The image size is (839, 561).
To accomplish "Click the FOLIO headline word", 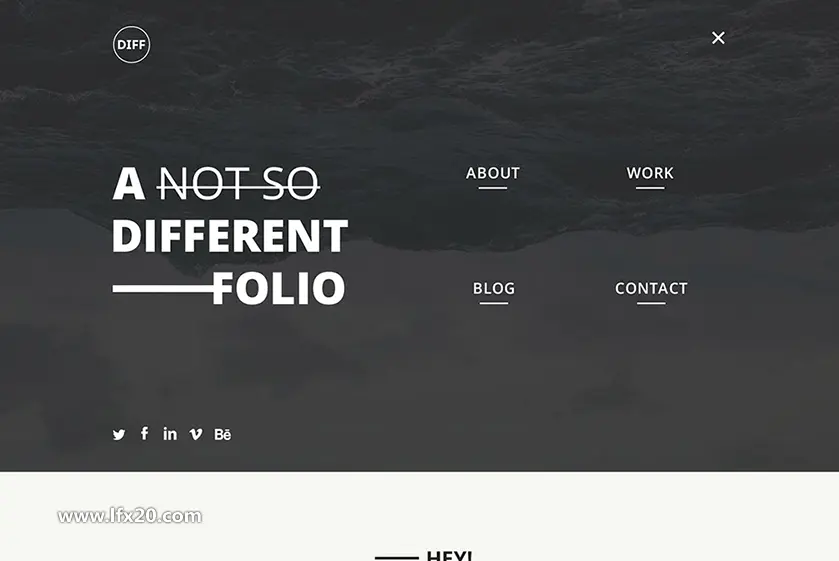I will pos(279,288).
